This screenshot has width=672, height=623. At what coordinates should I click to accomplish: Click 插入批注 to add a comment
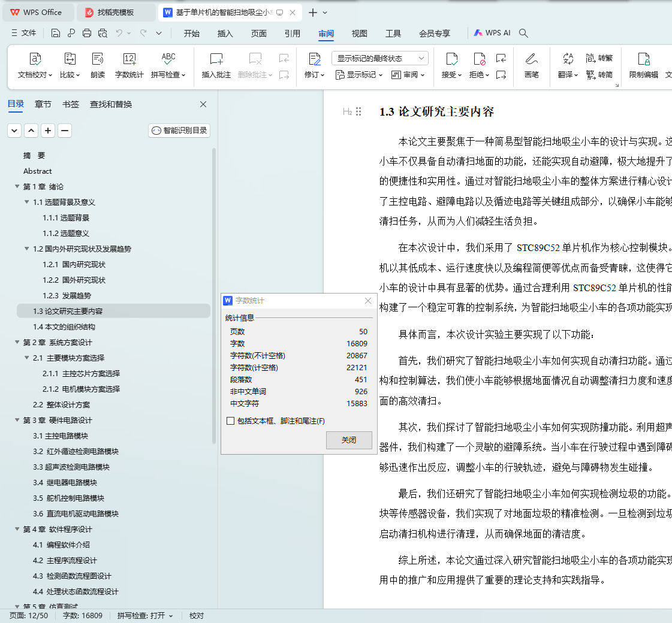pos(216,65)
